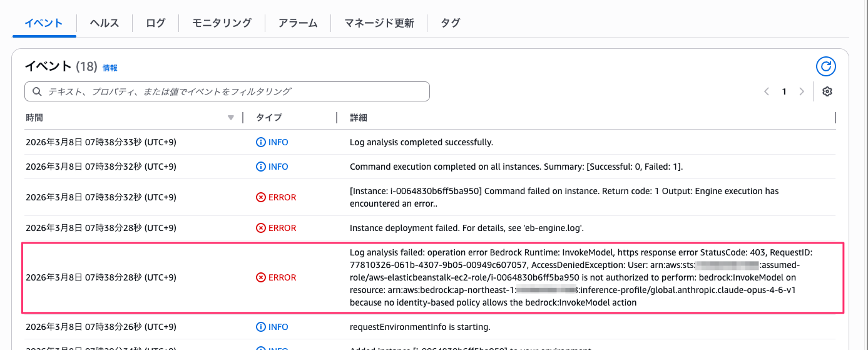Click ERROR icon on Log analysis failed row

pos(261,277)
